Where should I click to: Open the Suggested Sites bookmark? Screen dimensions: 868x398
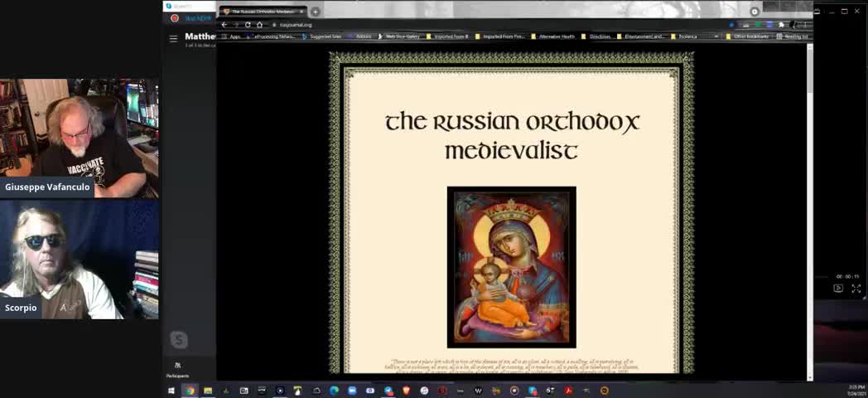coord(321,36)
